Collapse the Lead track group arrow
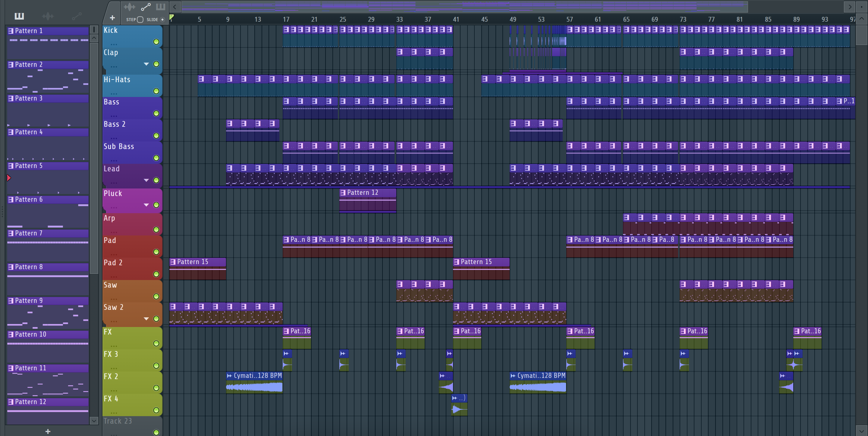868x436 pixels. coord(146,180)
